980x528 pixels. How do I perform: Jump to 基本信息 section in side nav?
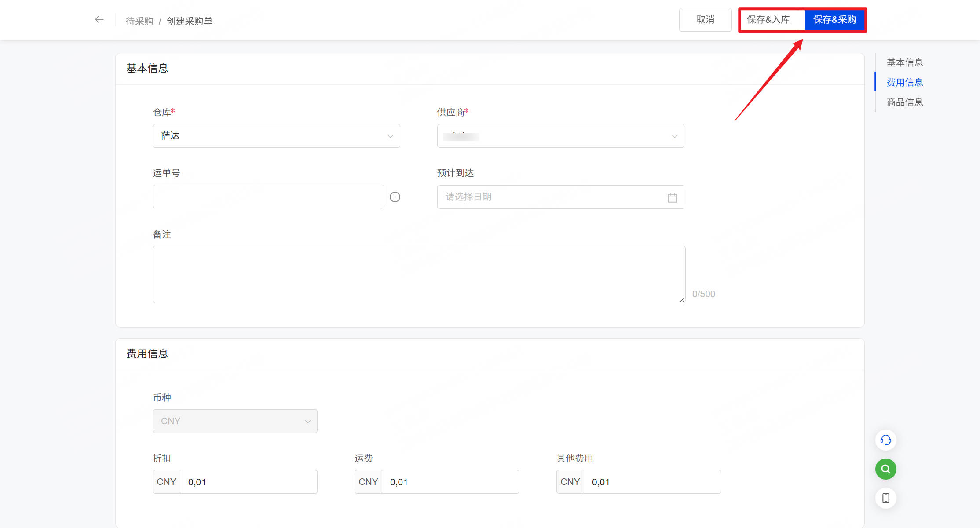(x=904, y=62)
